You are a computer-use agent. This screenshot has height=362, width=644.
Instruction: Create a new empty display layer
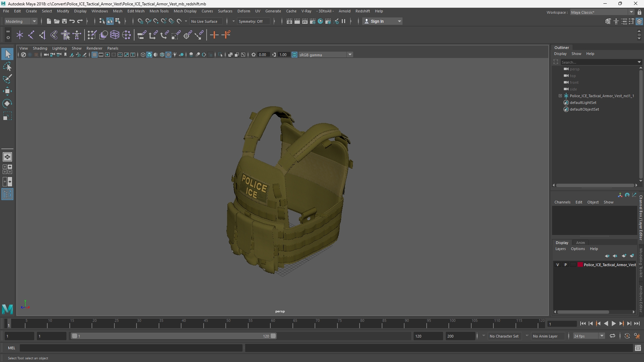point(624,256)
